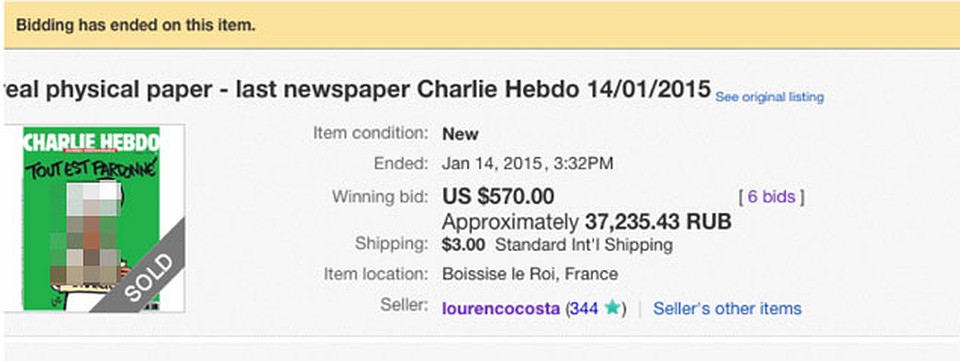Click the Bidding has ended notice banner

coord(482,25)
